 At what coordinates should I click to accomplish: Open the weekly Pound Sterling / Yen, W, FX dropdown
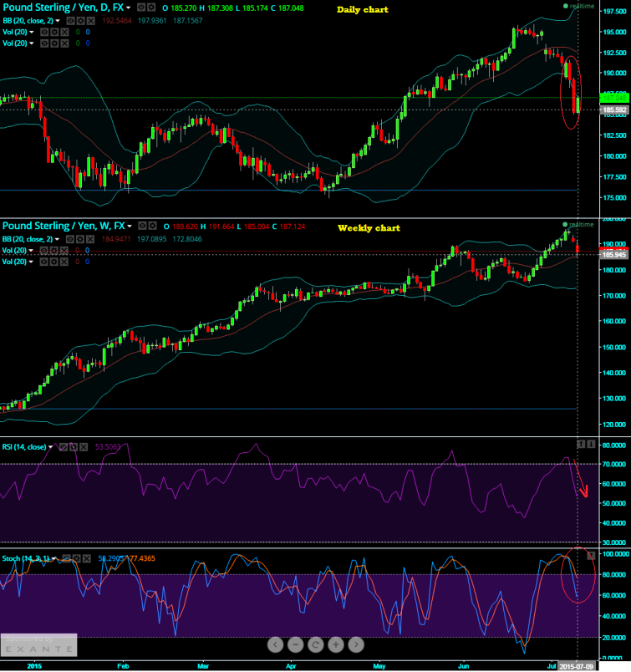tap(130, 227)
